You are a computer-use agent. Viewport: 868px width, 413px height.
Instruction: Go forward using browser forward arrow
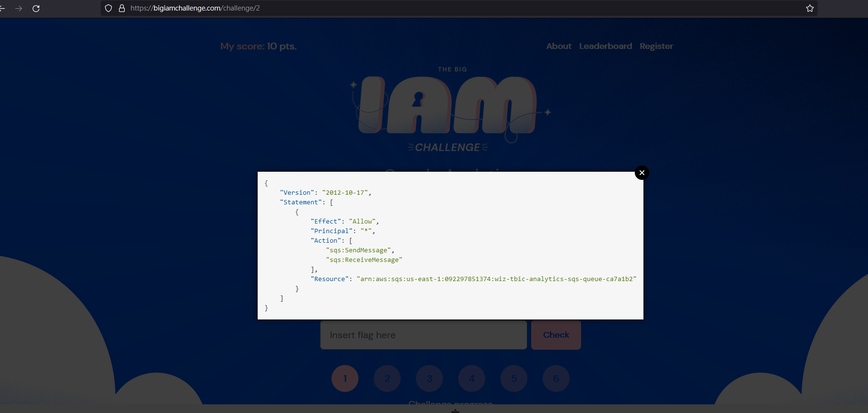pyautogui.click(x=19, y=9)
